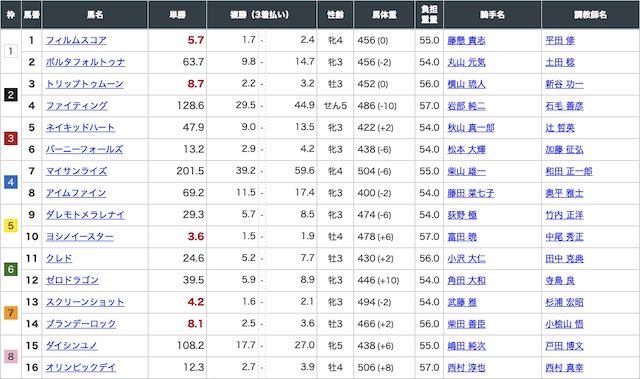Open jockey link 小沢 大仁
Image resolution: width=640 pixels, height=379 pixels.
point(467,259)
